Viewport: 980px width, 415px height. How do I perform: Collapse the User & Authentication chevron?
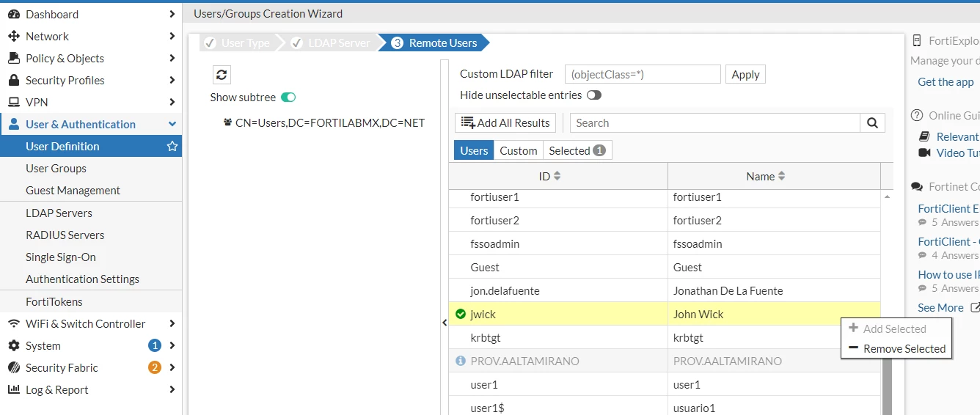[x=172, y=124]
